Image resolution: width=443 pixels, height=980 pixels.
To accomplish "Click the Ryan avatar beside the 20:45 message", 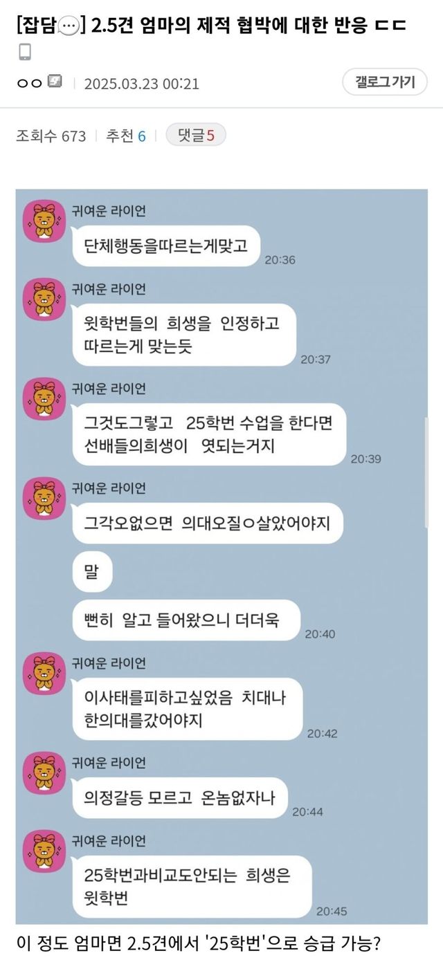I will [x=45, y=851].
